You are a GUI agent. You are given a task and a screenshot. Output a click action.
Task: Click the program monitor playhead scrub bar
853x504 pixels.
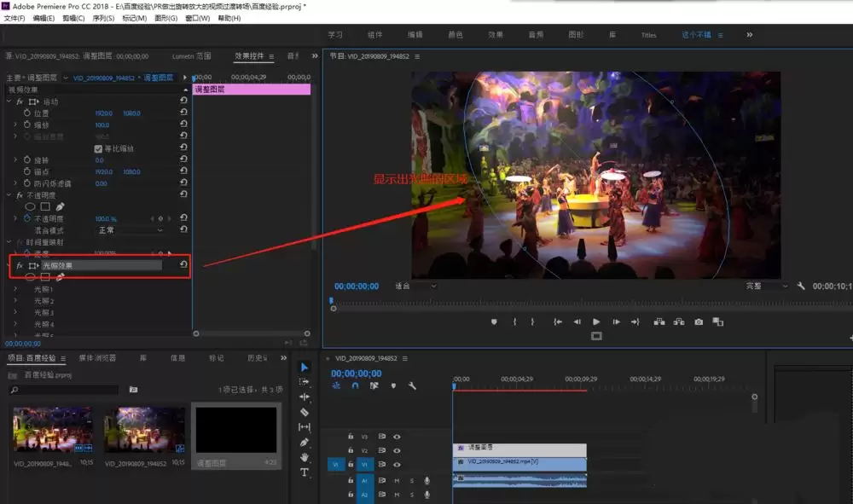pos(590,302)
